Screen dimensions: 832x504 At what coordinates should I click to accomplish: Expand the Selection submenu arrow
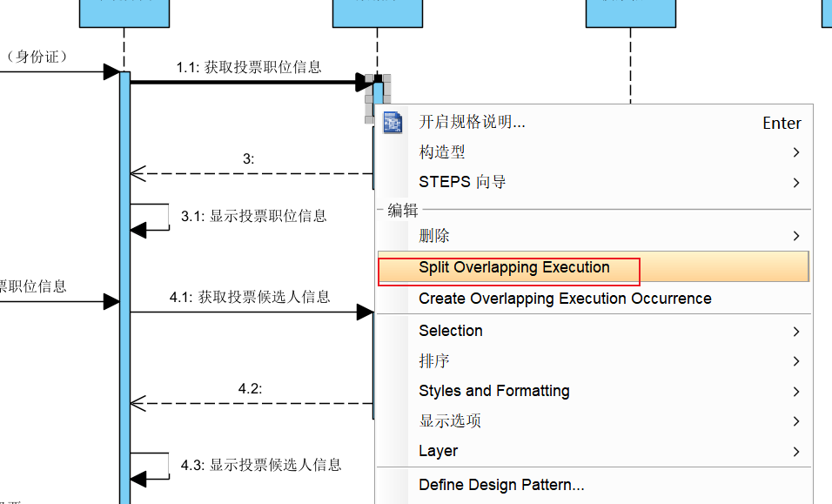coord(796,332)
